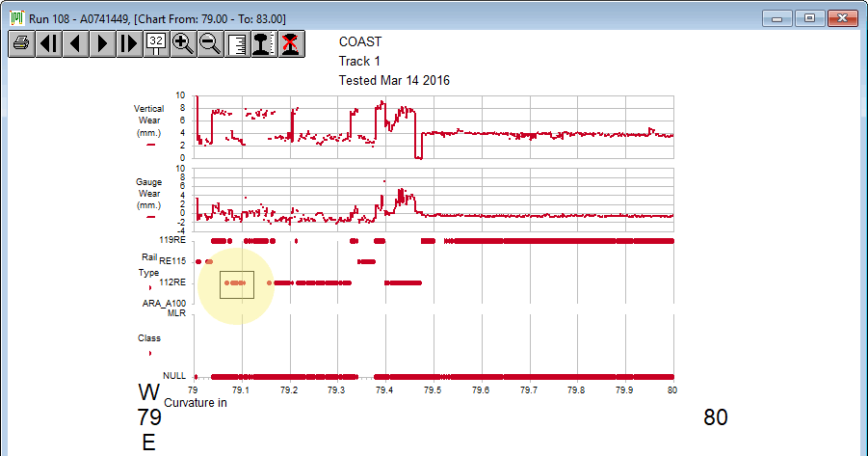Toggle the crossed-out rail icon

tap(291, 43)
